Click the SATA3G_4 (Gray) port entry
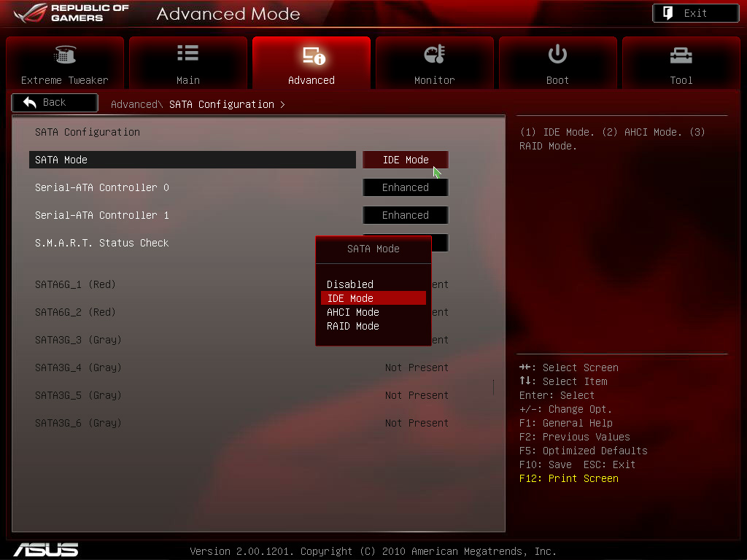The height and width of the screenshot is (560, 747). point(78,367)
